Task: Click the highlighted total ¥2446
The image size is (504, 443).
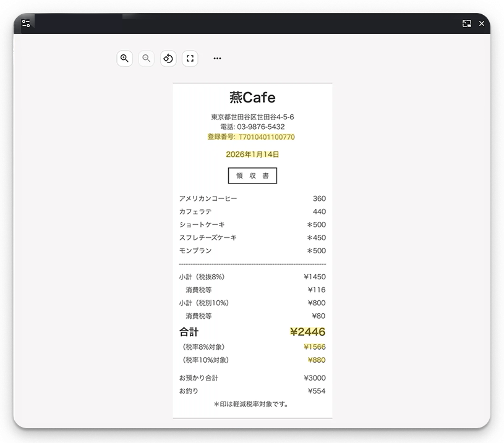Action: 307,332
